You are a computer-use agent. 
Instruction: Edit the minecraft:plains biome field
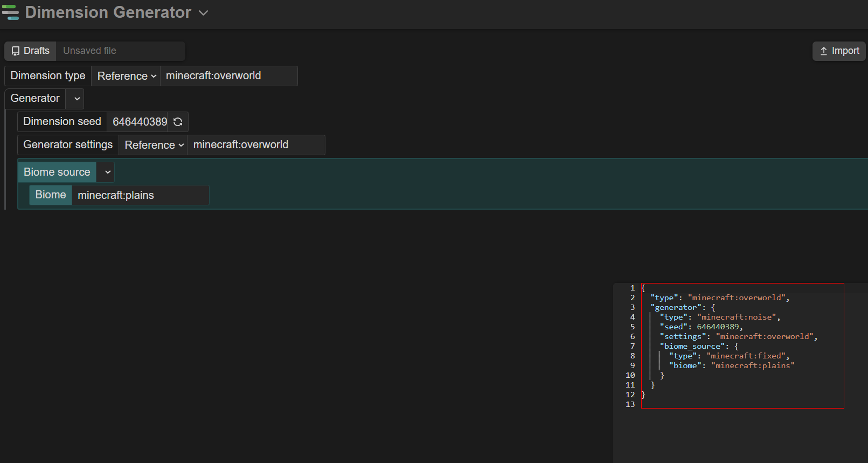140,195
